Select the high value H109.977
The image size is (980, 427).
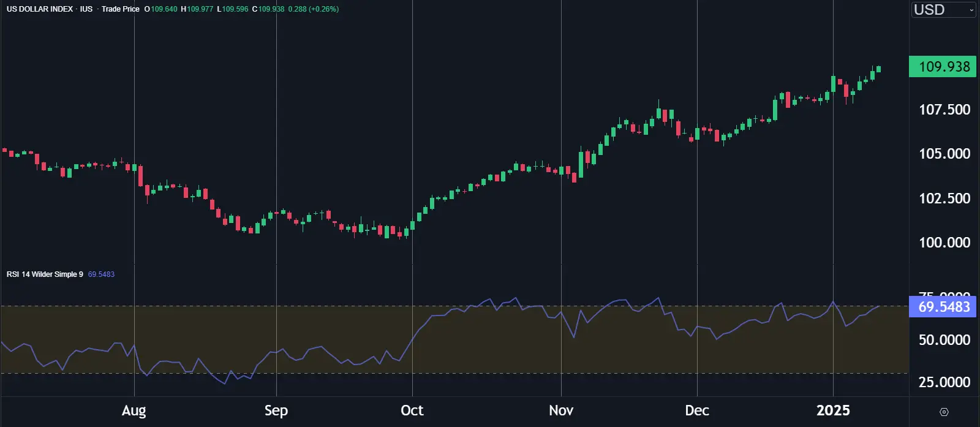click(x=197, y=9)
